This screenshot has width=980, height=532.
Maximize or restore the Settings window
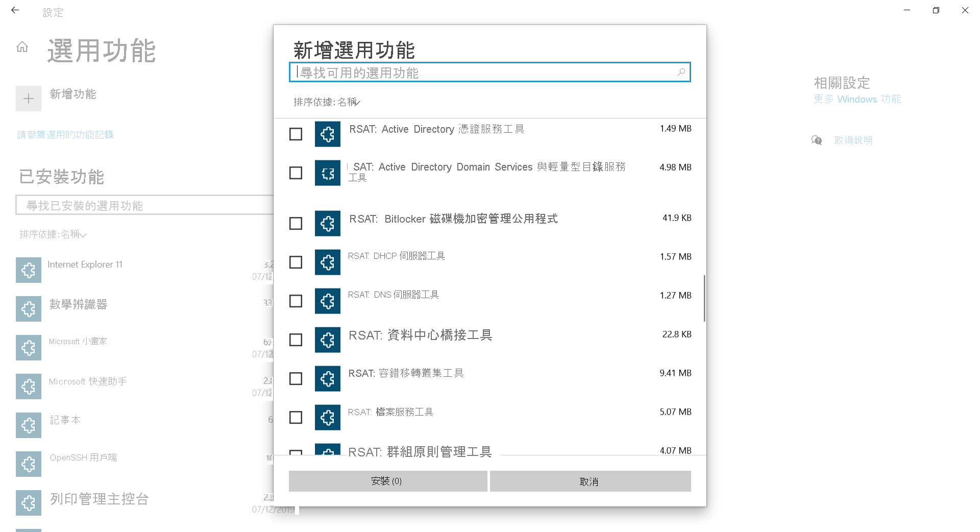tap(936, 10)
